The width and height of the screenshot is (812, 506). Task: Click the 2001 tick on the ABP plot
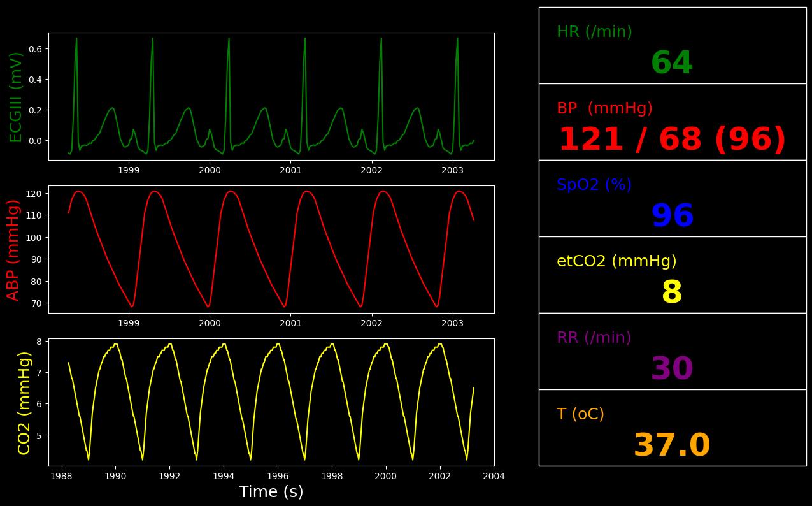pyautogui.click(x=290, y=323)
